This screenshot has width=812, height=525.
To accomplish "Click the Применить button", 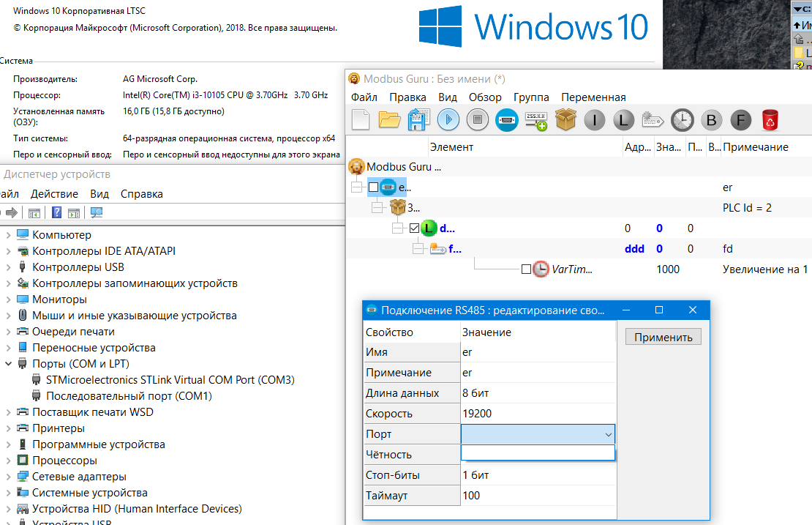I will coord(663,338).
